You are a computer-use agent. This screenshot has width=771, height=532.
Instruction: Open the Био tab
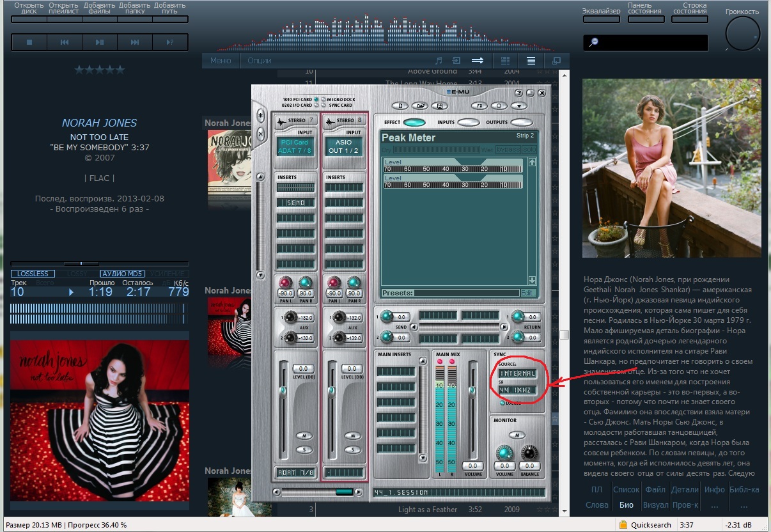[x=627, y=505]
